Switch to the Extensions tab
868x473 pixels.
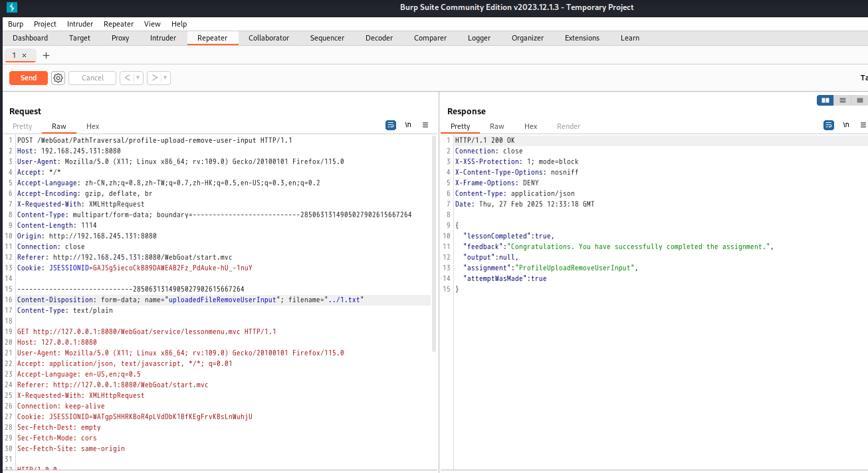582,38
